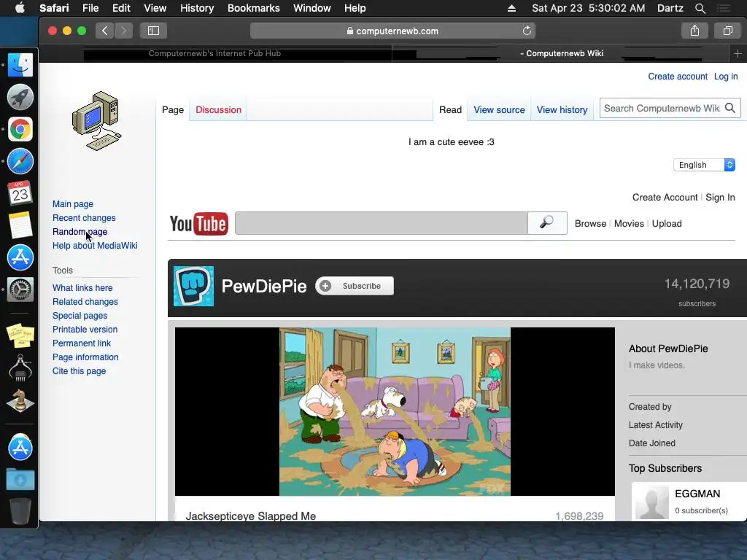
Task: Open Printable version link
Action: coord(85,329)
